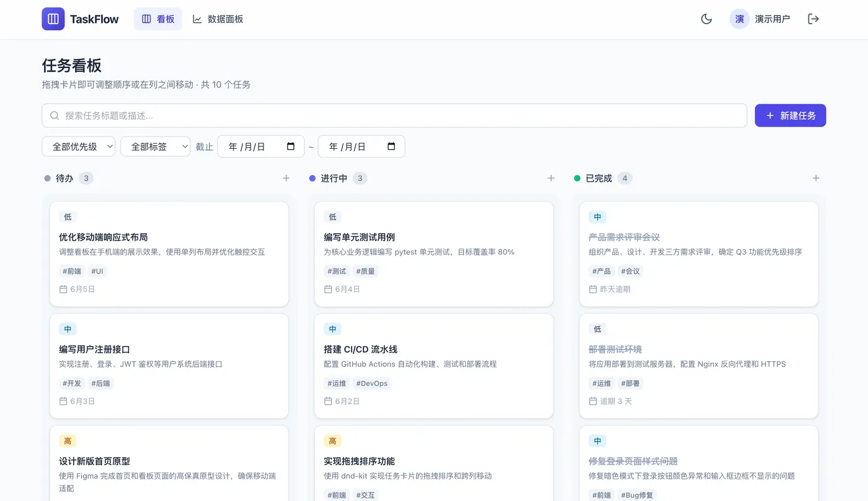Switch to the 数据面板 tab
The width and height of the screenshot is (868, 501).
(218, 19)
